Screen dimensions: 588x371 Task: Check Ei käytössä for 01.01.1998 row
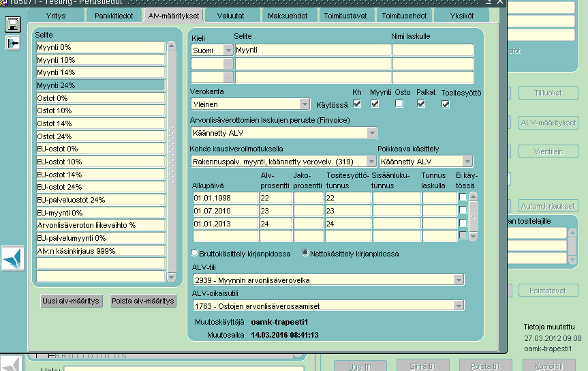[x=463, y=197]
